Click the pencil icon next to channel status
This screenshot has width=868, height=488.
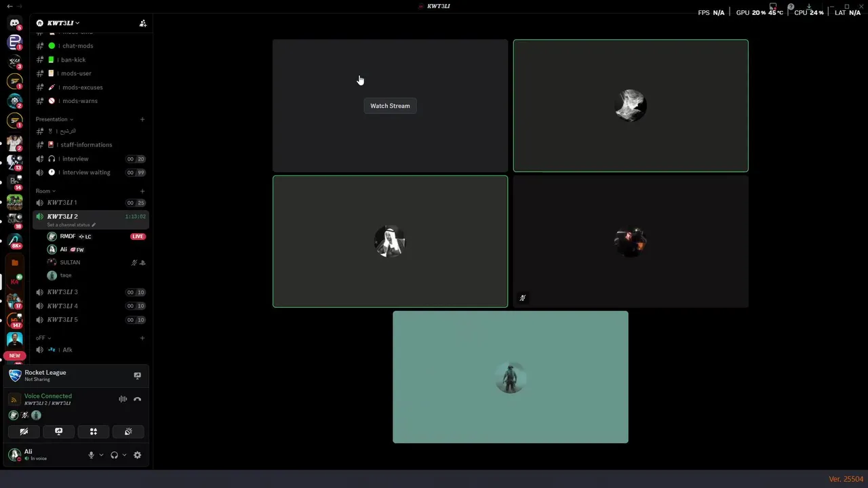click(x=94, y=225)
